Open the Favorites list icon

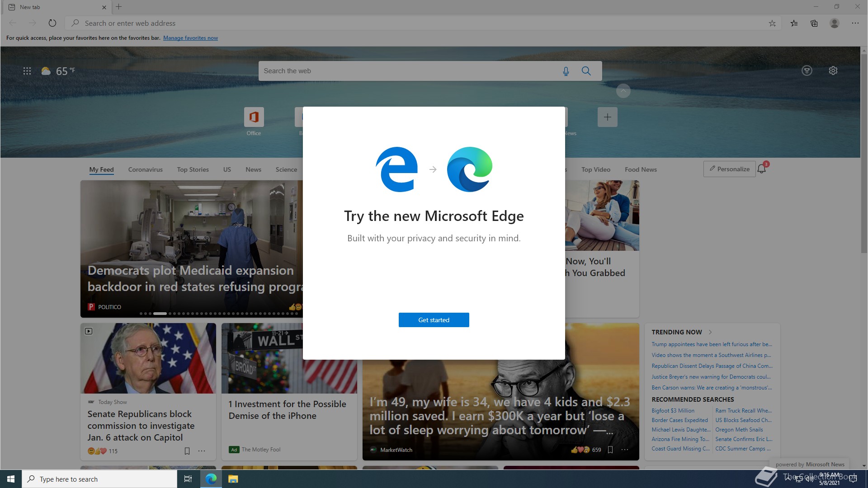coord(794,23)
